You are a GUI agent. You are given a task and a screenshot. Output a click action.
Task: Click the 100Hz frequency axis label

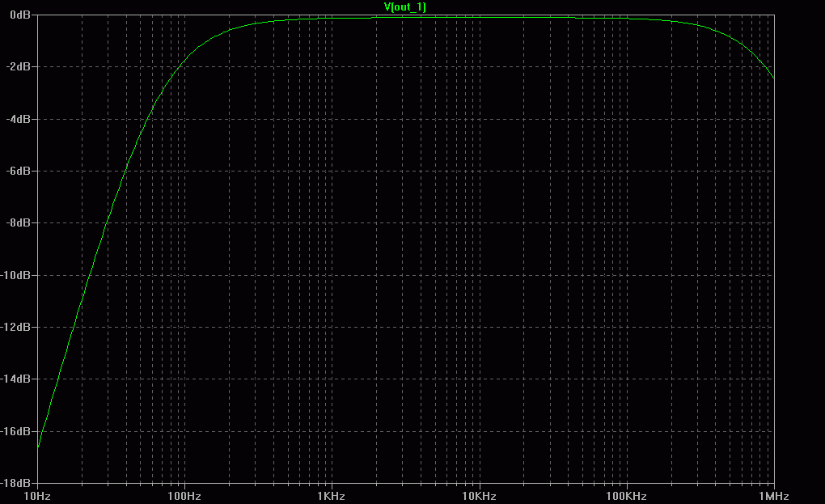coord(184,496)
